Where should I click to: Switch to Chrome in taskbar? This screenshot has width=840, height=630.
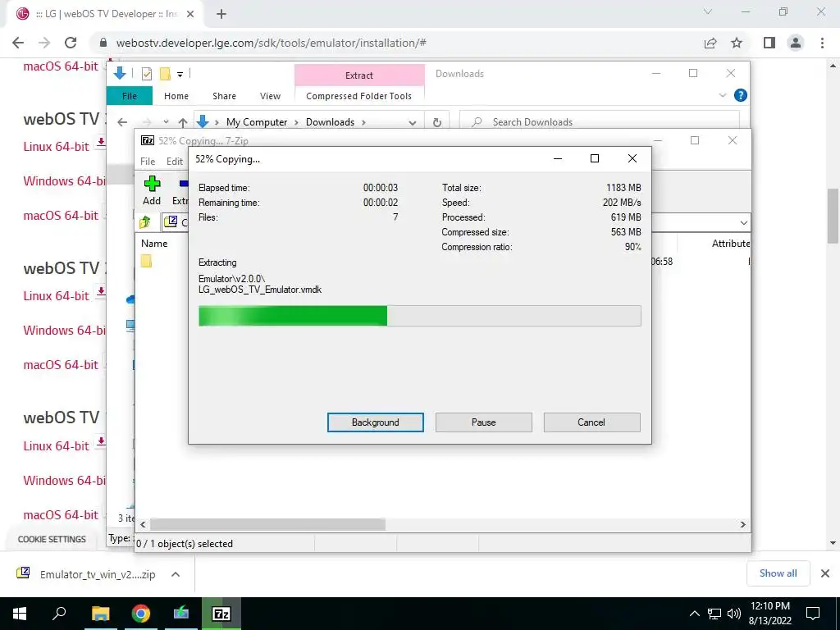click(141, 614)
